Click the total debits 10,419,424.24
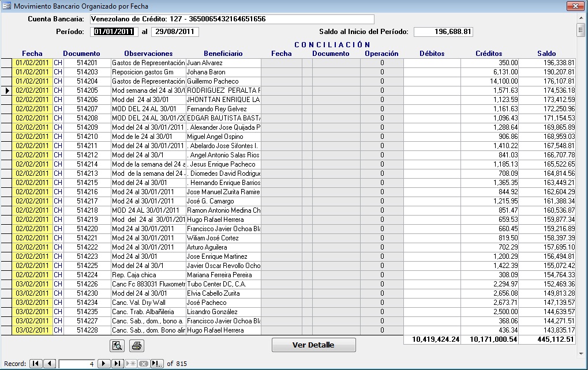Image resolution: width=588 pixels, height=370 pixels. point(436,339)
